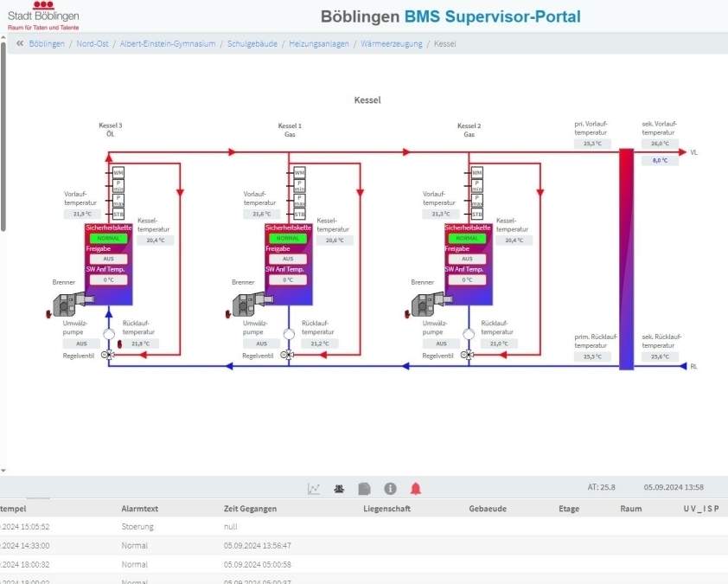Open the trend chart icon in the toolbar
728x584 pixels.
point(313,489)
